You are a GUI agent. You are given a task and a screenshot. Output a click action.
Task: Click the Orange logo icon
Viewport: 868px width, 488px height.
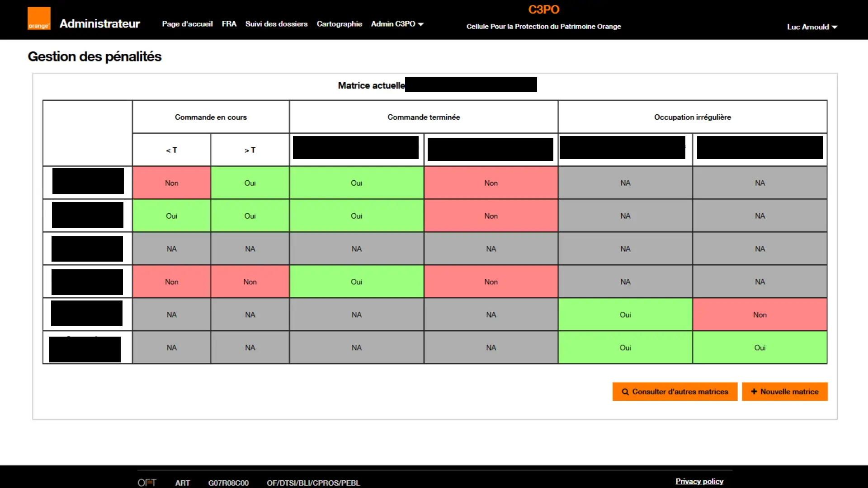pos(39,19)
